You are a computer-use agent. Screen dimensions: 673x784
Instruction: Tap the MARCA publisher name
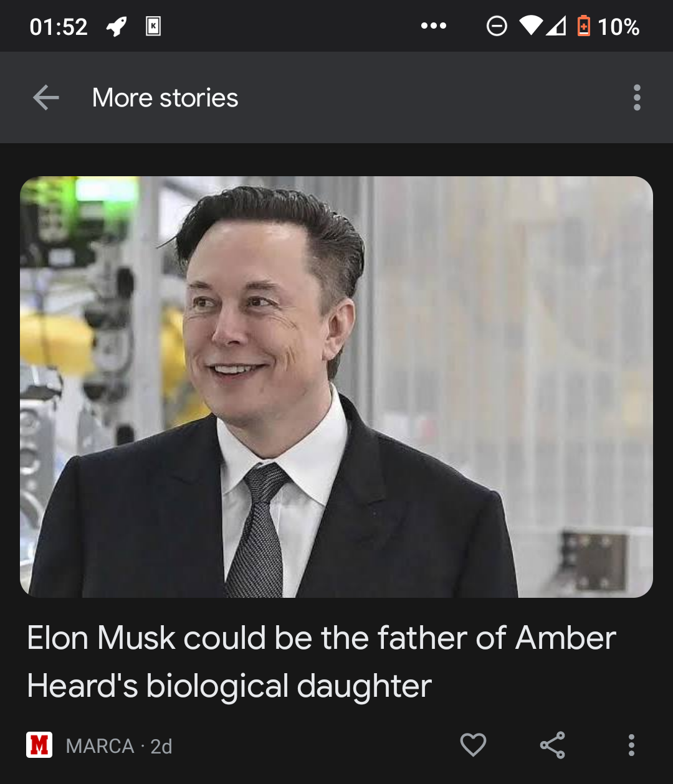[x=100, y=746]
